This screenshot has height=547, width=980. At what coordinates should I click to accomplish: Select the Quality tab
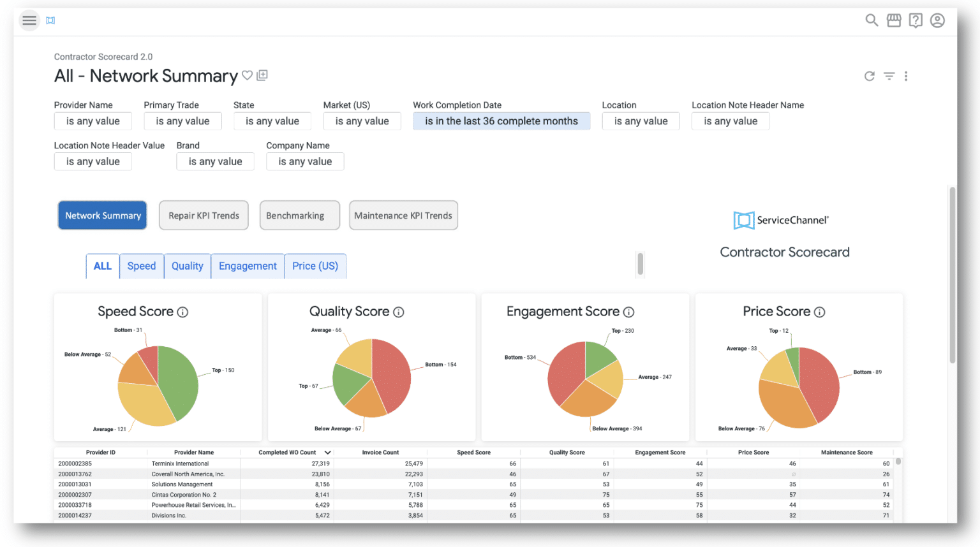tap(187, 266)
